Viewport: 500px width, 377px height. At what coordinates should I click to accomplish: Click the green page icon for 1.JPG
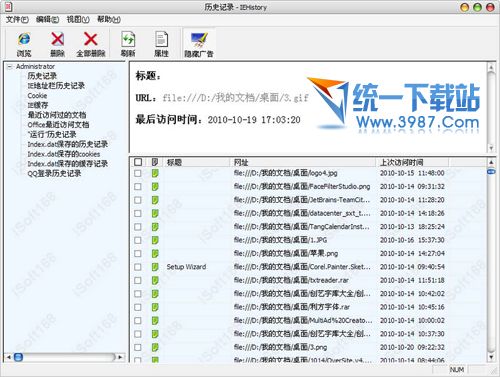(155, 240)
